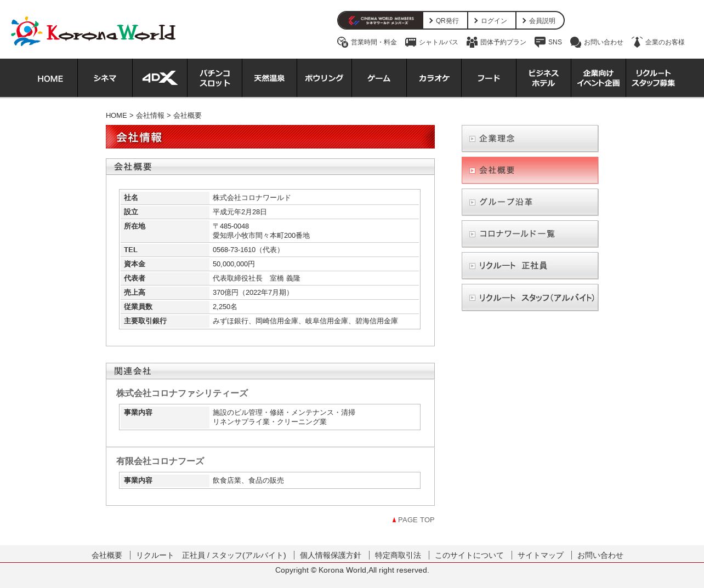Open 会社概要 link in footer
This screenshot has height=588, width=704.
click(x=107, y=555)
